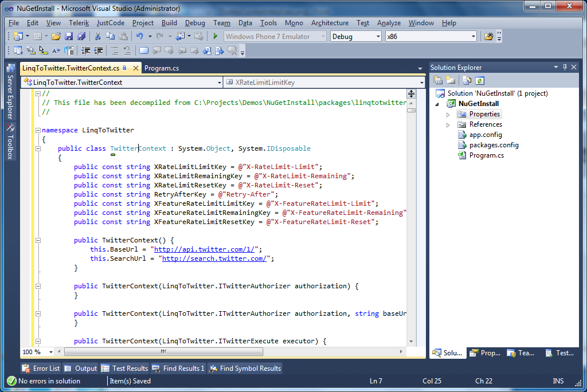Open the Build menu
This screenshot has width=587, height=392.
169,23
